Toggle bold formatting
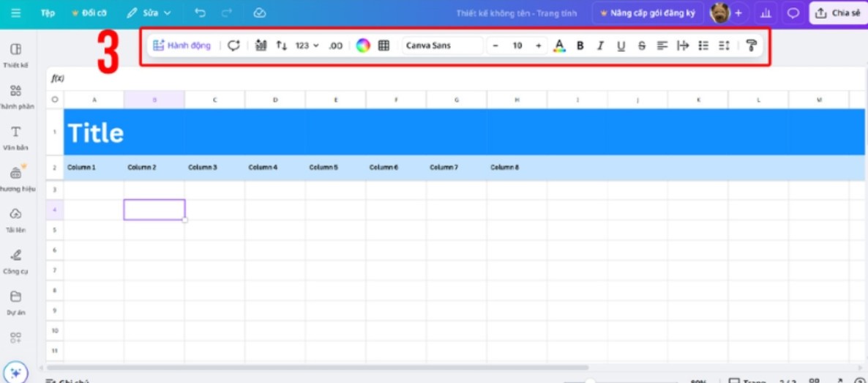Viewport: 868px width, 383px height. tap(580, 45)
